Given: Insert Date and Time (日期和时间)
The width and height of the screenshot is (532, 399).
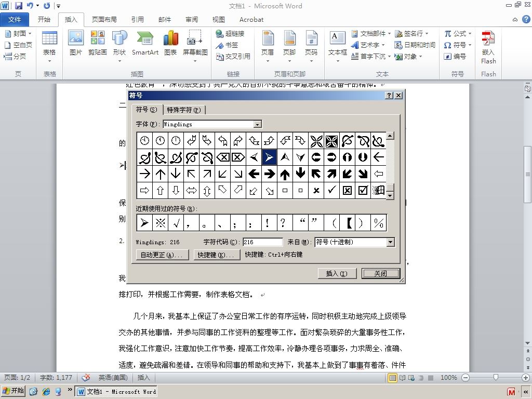Looking at the screenshot, I should pos(415,45).
